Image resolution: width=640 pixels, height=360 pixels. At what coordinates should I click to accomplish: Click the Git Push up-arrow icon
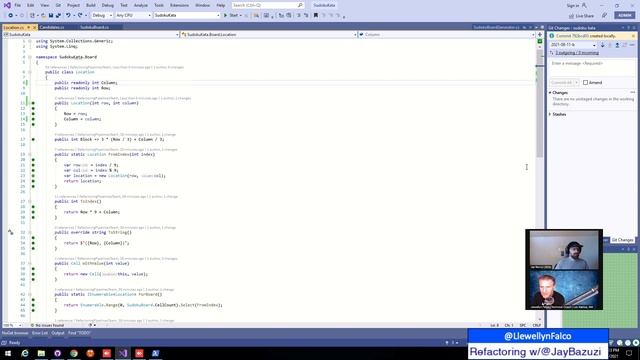617,45
